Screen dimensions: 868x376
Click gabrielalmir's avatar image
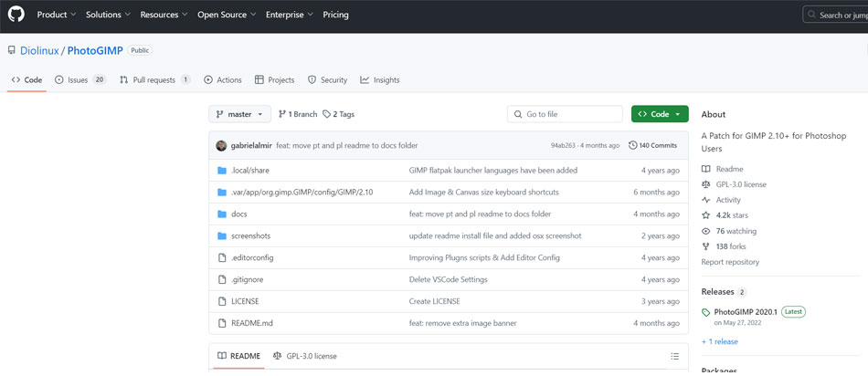click(221, 145)
